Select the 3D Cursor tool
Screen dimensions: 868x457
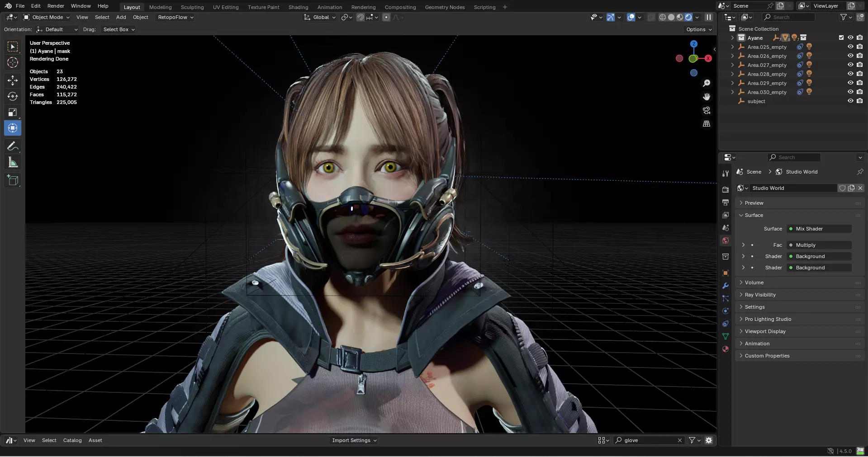coord(13,62)
